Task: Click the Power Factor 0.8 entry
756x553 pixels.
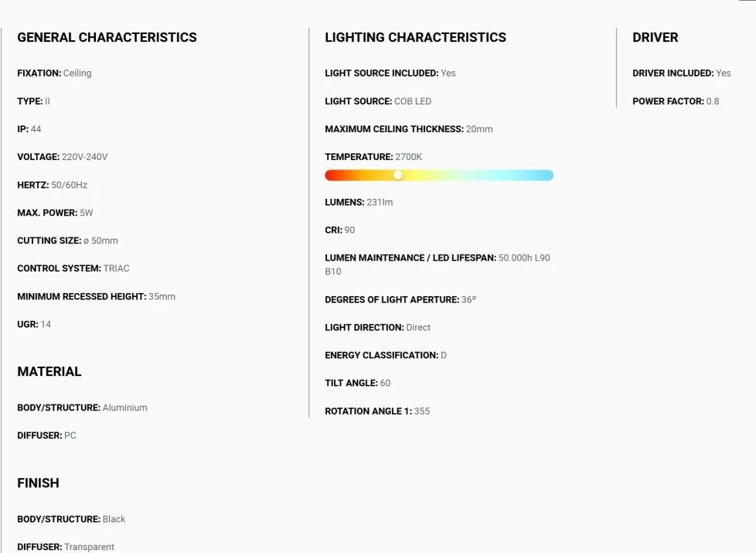Action: pyautogui.click(x=676, y=101)
